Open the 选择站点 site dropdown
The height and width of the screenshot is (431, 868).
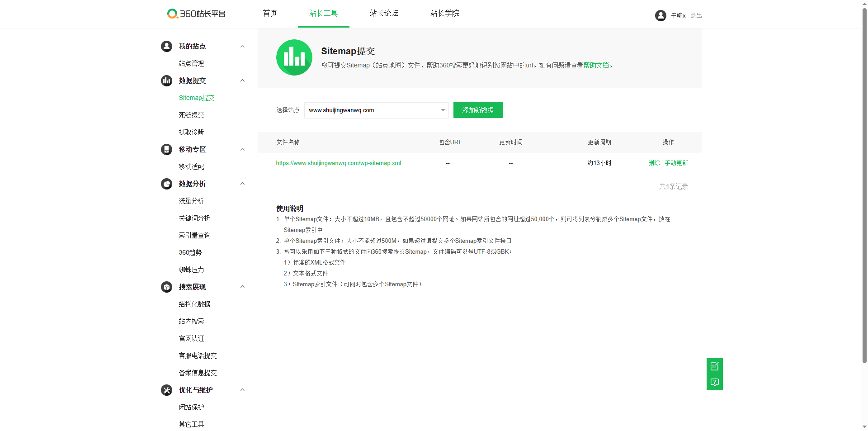376,110
